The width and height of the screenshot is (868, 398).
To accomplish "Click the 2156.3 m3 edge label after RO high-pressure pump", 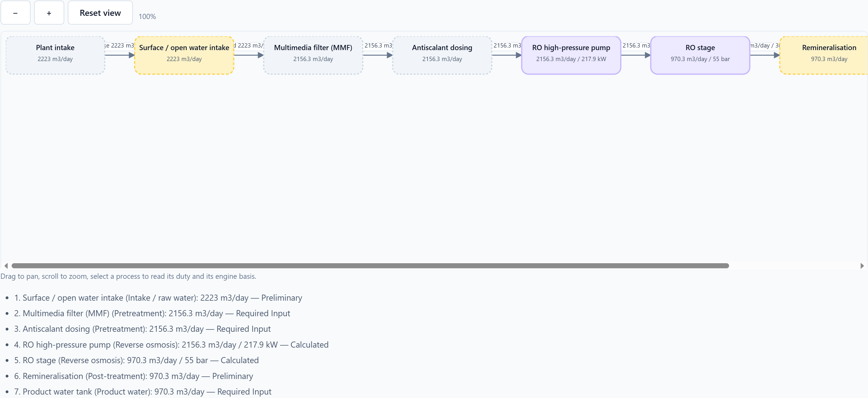I will pos(636,46).
